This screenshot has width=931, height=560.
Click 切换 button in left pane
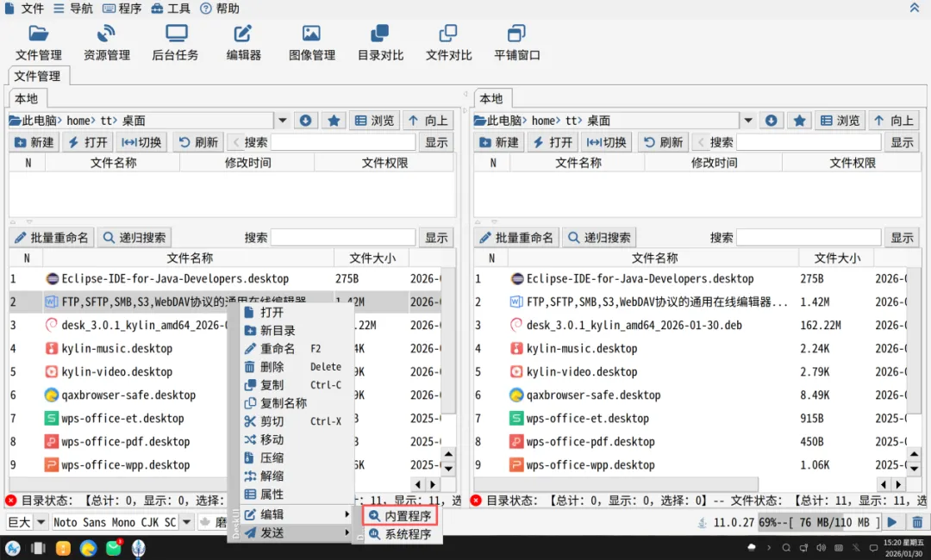pyautogui.click(x=141, y=142)
